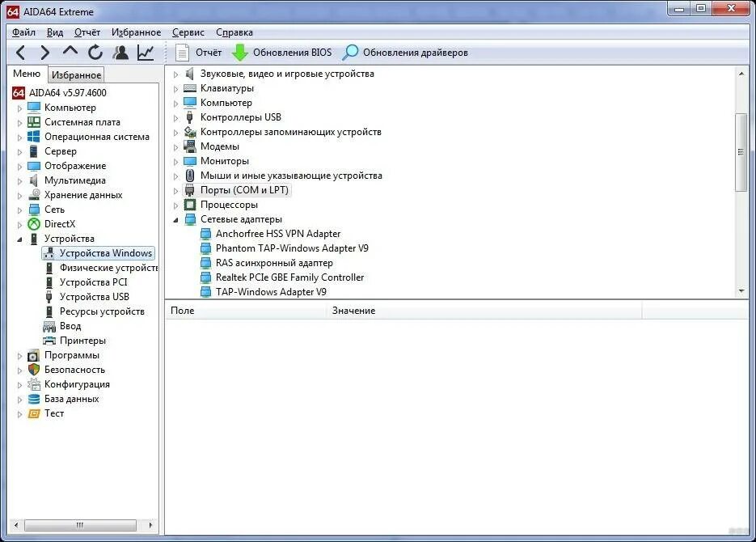Open the Отчёт menu in menu bar

coord(87,32)
